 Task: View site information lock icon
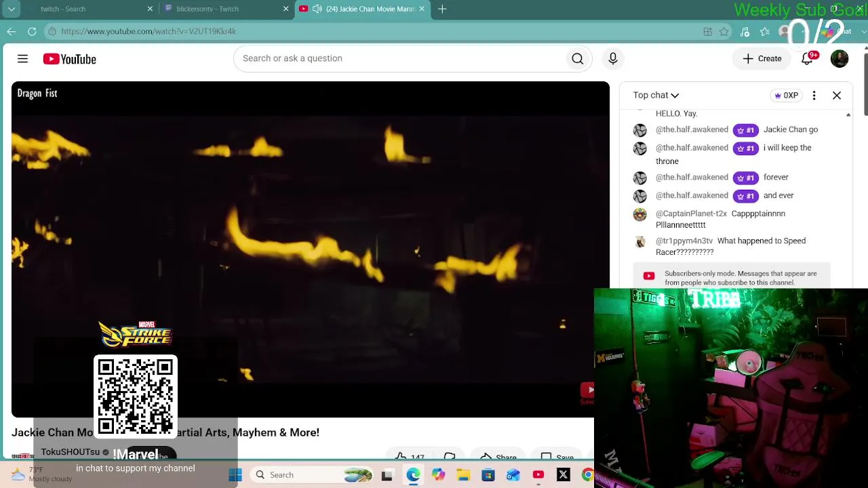52,31
